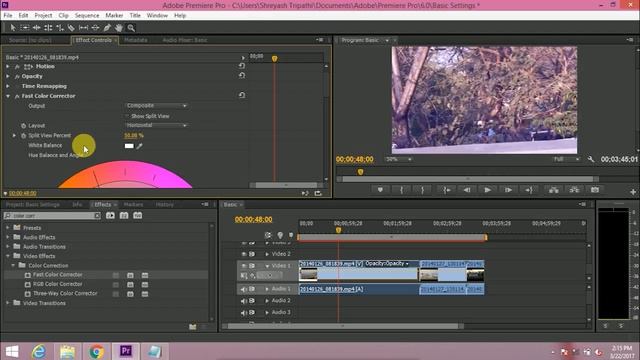640x360 pixels.
Task: Select the Slide tool
Action: [95, 28]
